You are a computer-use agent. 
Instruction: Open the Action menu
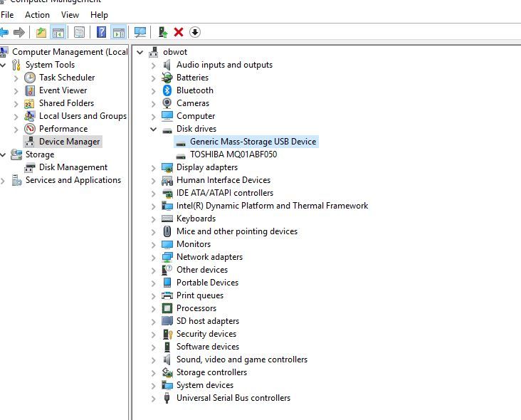tap(37, 14)
